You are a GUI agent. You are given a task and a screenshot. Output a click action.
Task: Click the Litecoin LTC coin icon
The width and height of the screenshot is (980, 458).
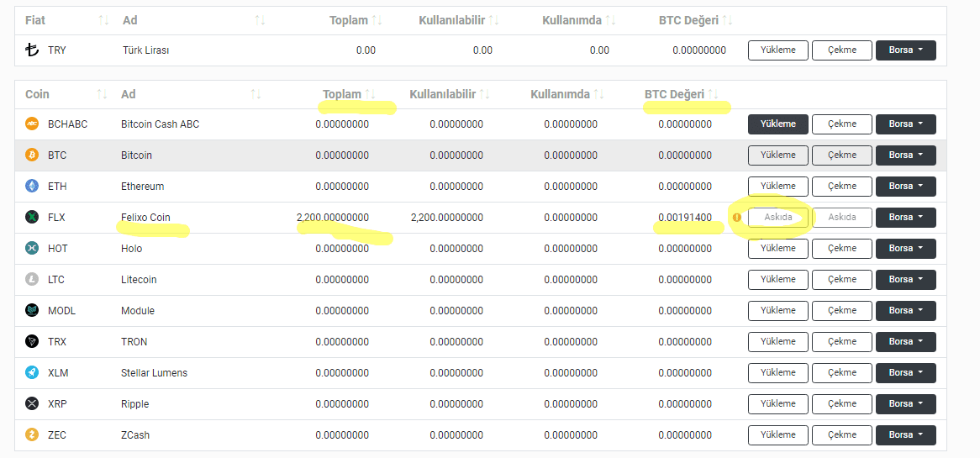[x=32, y=279]
